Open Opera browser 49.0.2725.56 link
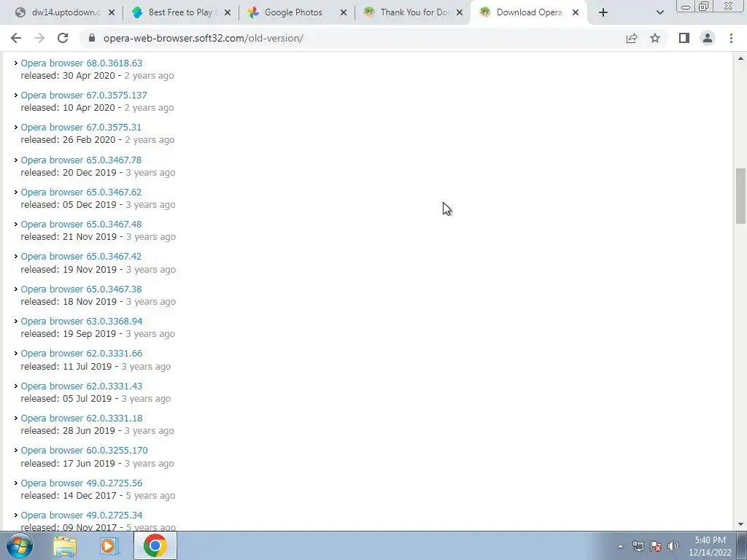This screenshot has width=747, height=560. pos(82,483)
